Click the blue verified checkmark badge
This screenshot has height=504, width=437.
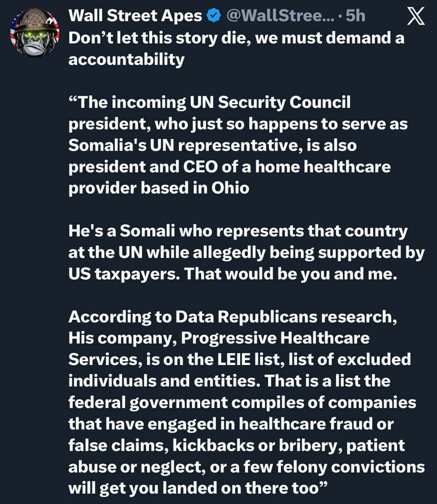(213, 16)
